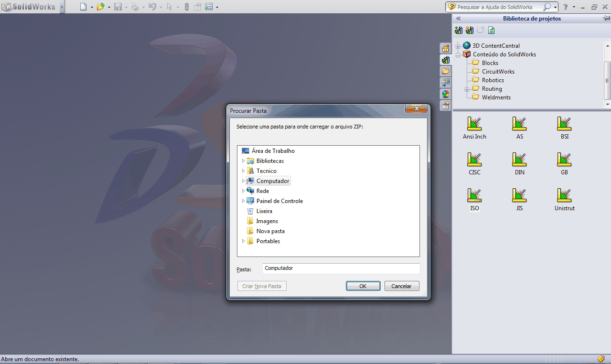Click the Pasta name text field
This screenshot has width=611, height=364.
tap(341, 268)
